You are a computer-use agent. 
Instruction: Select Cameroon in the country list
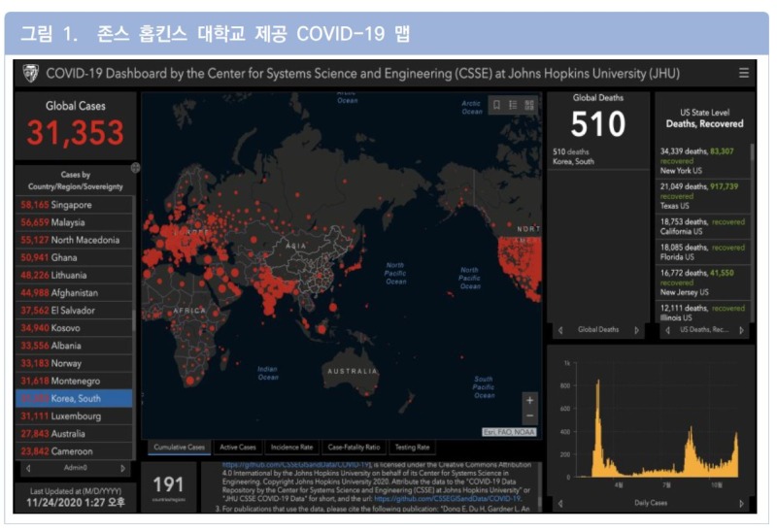(x=75, y=451)
